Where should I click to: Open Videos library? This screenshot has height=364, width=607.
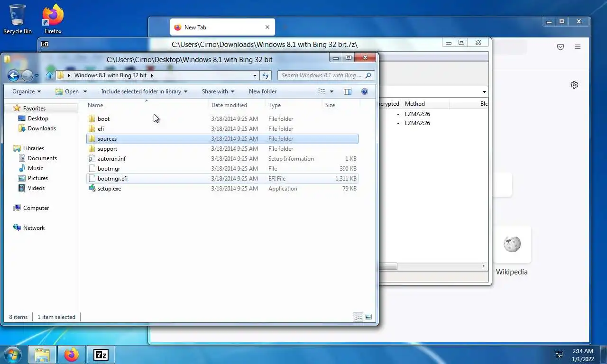tap(36, 188)
